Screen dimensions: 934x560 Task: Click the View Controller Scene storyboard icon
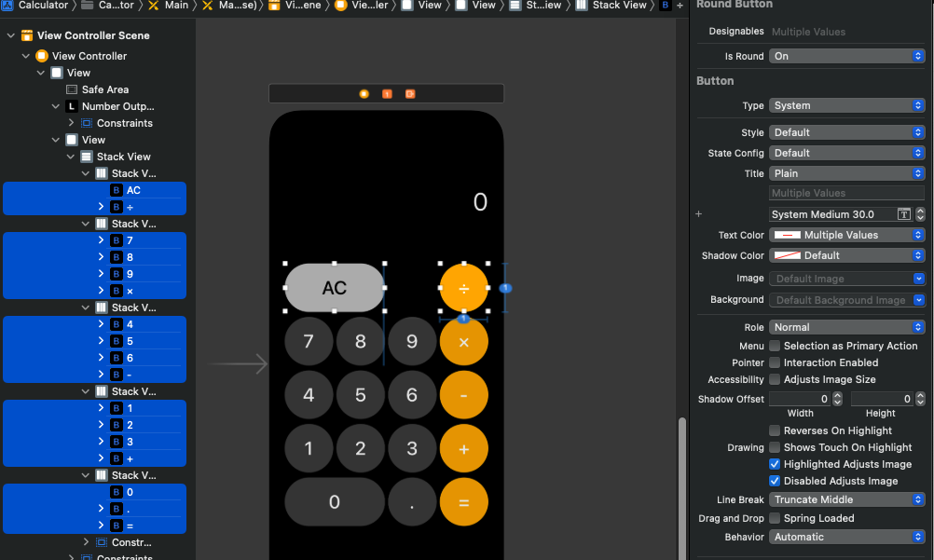pyautogui.click(x=27, y=35)
